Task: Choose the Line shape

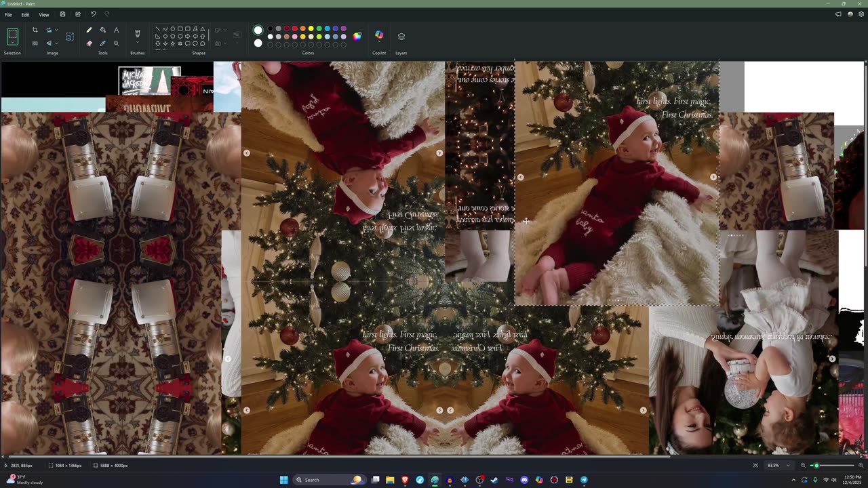Action: click(157, 29)
